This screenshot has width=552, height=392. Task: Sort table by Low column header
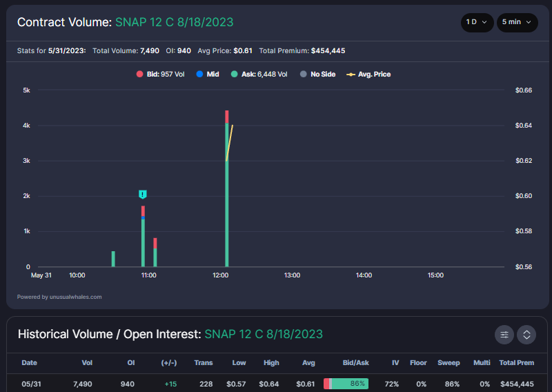[239, 363]
